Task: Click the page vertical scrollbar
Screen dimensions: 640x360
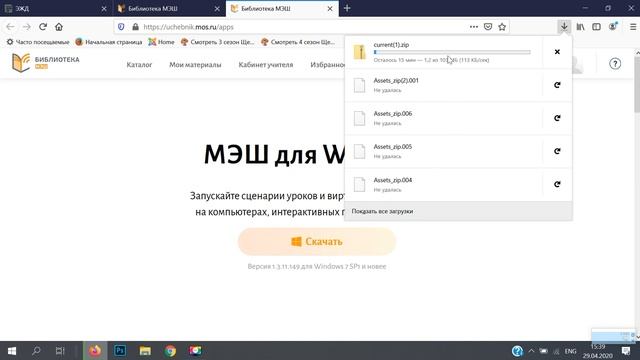Action: pos(637,85)
